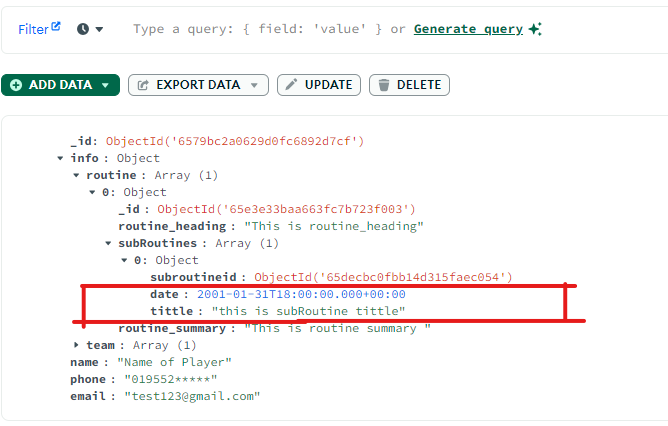Open recent queries clock icon
The height and width of the screenshot is (426, 668).
(82, 29)
